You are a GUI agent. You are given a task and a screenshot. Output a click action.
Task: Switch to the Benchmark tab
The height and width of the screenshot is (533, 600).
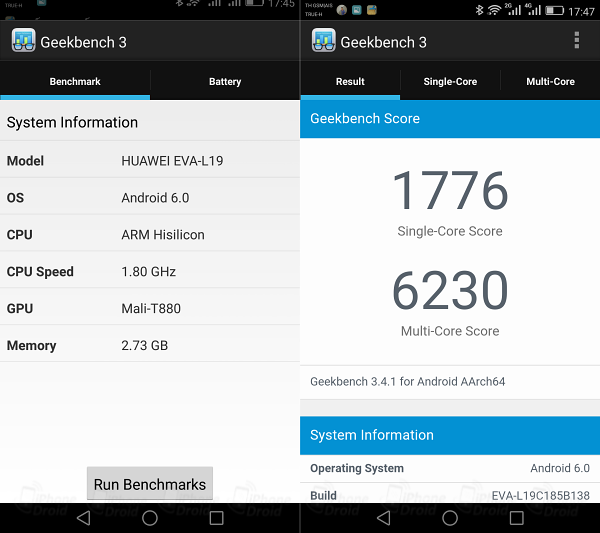coord(75,81)
